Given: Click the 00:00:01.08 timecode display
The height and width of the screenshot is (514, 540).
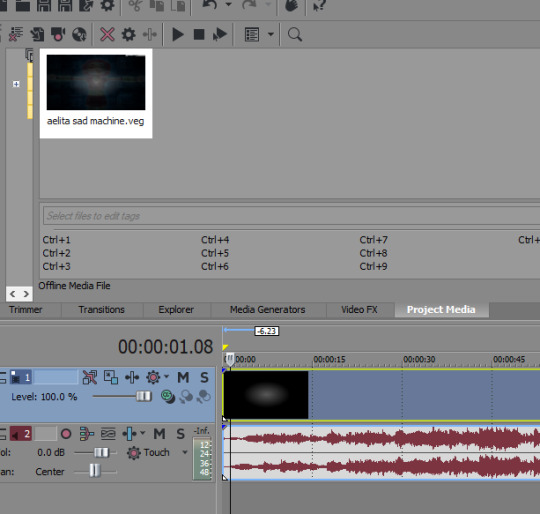Looking at the screenshot, I should click(165, 347).
